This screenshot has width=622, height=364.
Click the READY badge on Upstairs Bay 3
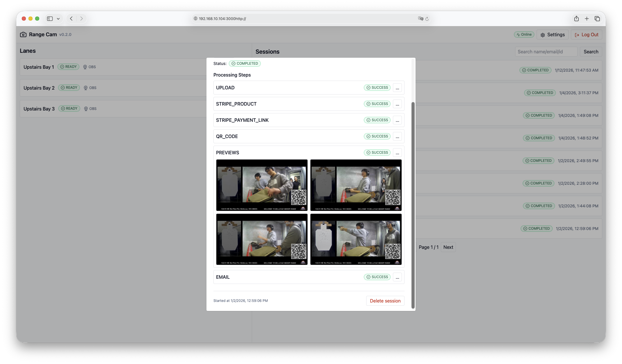pos(69,108)
